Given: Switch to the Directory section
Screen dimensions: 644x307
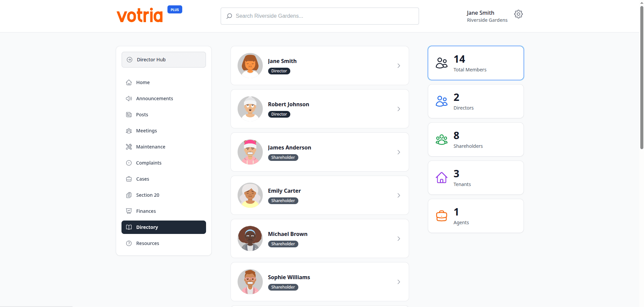Looking at the screenshot, I should (x=163, y=227).
